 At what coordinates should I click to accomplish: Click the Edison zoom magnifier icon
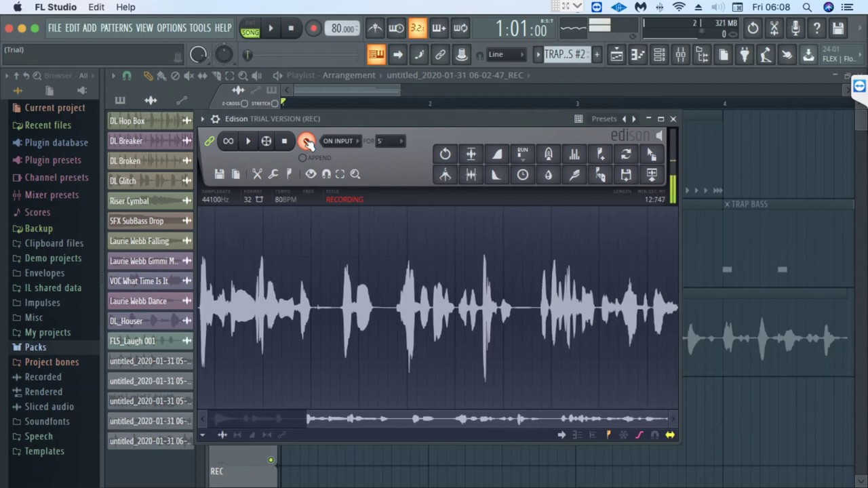click(355, 174)
